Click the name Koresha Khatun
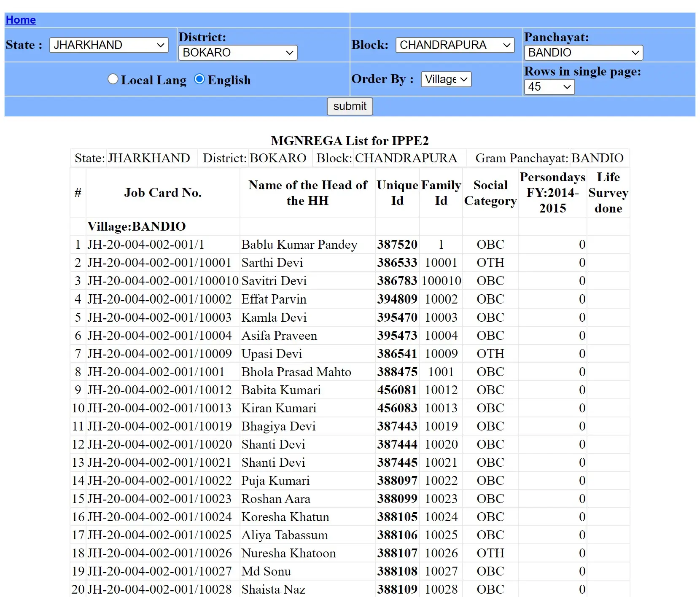 [x=285, y=517]
